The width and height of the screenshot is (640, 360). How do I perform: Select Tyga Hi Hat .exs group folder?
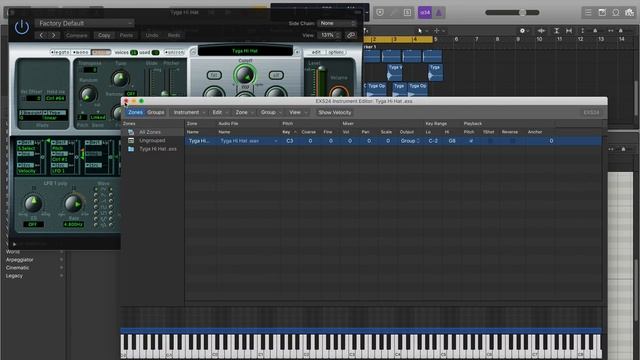pyautogui.click(x=158, y=149)
